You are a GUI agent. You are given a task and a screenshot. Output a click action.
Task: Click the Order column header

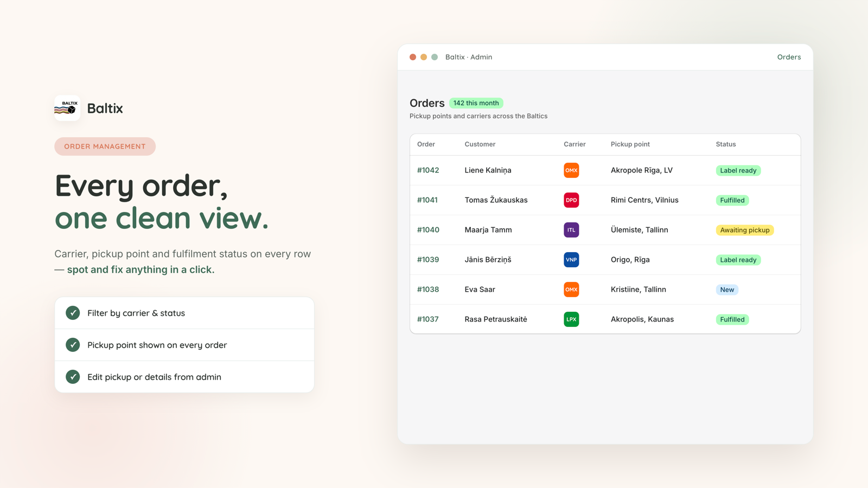(x=426, y=144)
